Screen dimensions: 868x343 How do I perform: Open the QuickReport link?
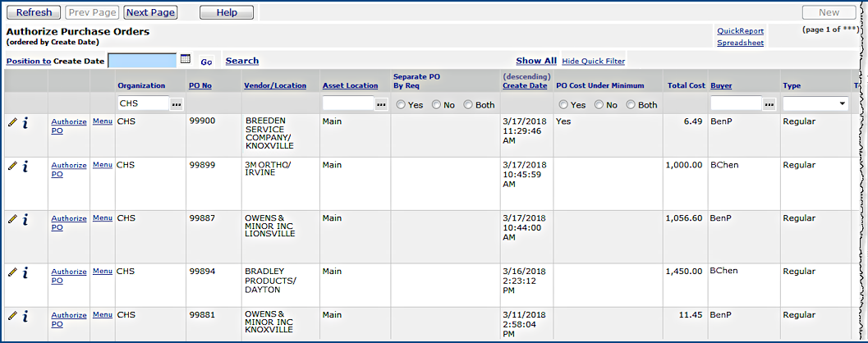click(x=739, y=31)
